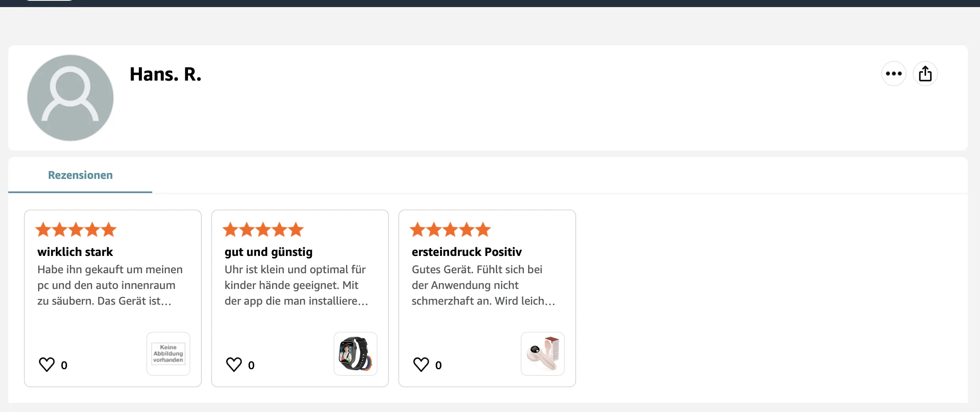
Task: Click the profile name Hans. R.
Action: point(166,74)
